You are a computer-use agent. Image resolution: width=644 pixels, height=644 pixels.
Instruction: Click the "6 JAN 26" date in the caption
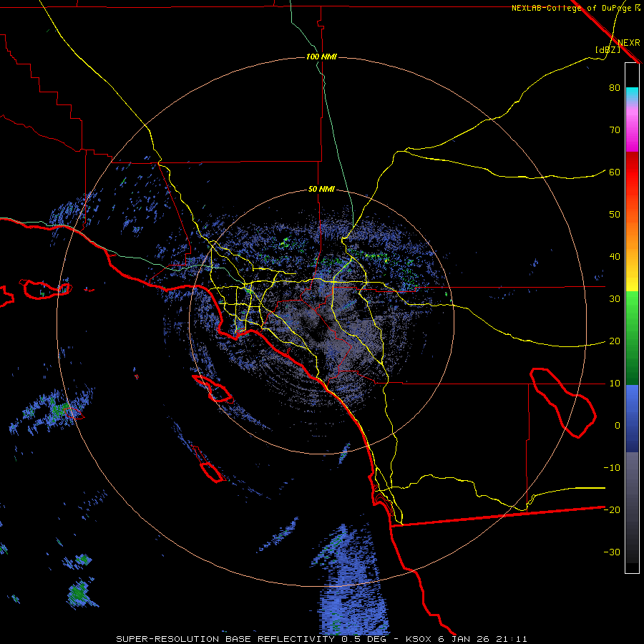[464, 639]
